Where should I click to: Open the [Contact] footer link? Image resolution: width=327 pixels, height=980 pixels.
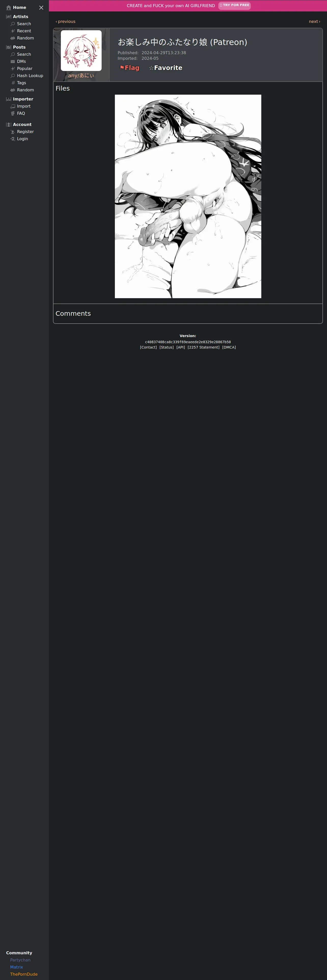[x=148, y=347]
